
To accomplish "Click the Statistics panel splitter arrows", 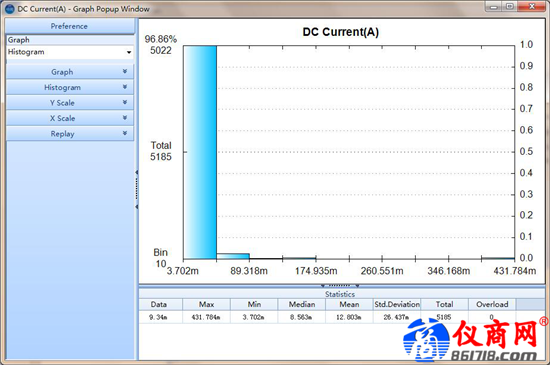I will click(340, 285).
